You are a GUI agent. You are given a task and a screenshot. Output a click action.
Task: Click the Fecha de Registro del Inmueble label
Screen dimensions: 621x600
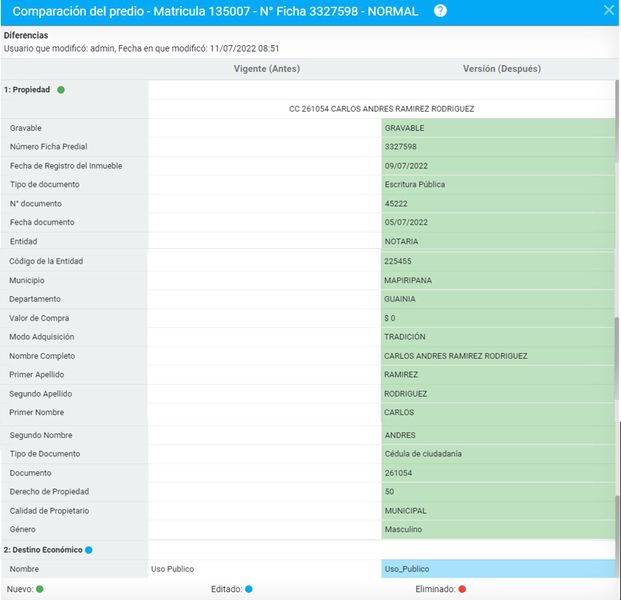(66, 166)
